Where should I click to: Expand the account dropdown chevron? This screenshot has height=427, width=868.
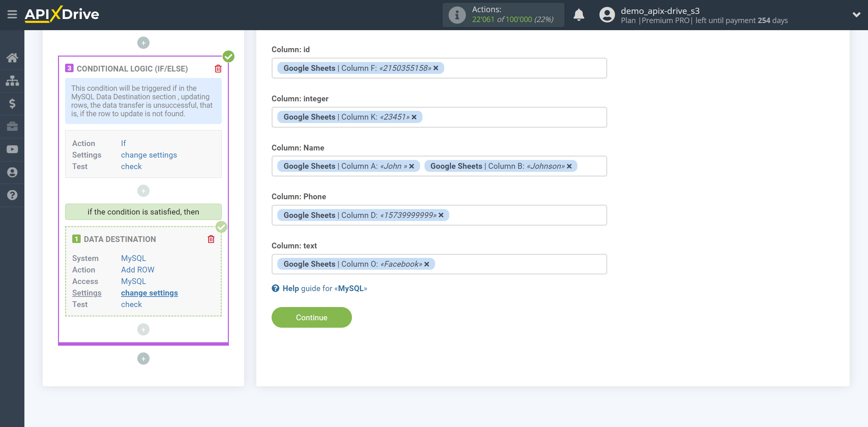856,15
